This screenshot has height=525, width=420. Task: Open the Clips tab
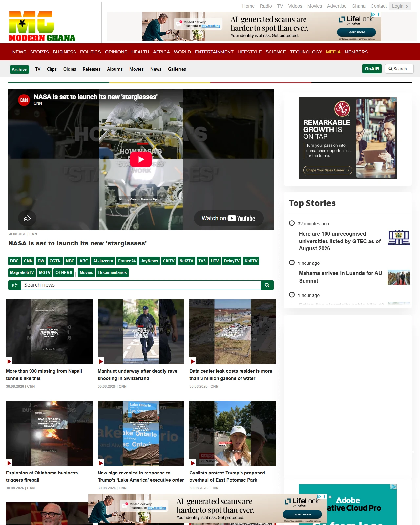[x=52, y=69]
